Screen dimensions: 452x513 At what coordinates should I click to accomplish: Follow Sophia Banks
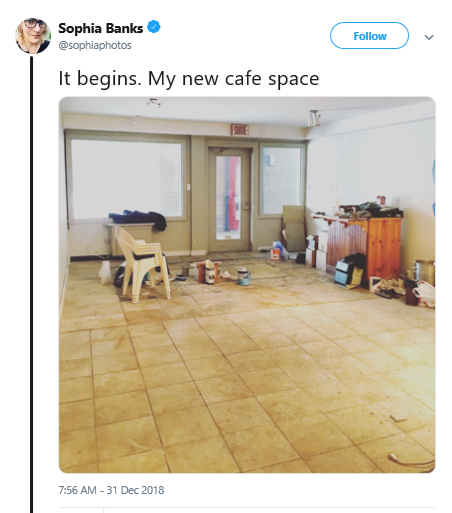(x=369, y=36)
